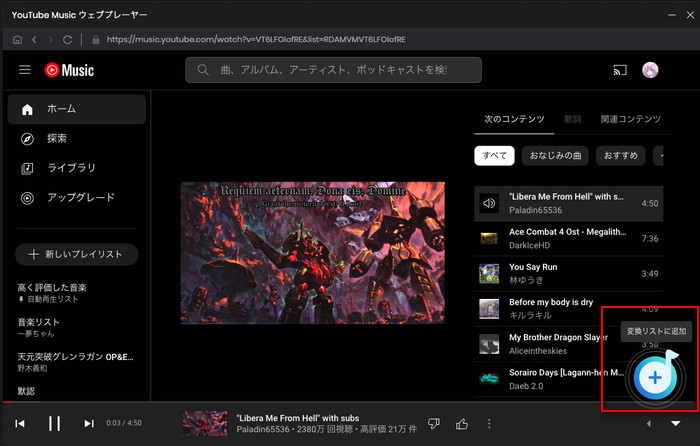Pause the current song
Viewport: 700px width, 446px height.
54,423
